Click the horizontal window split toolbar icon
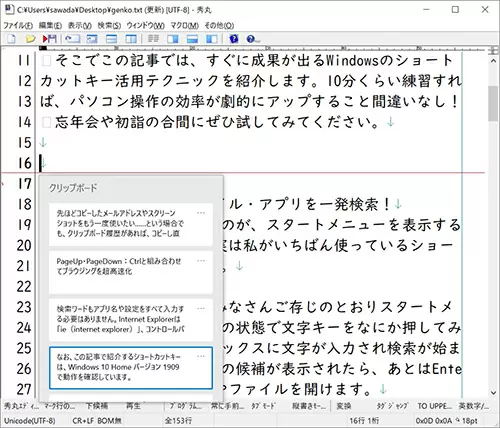500x428 pixels. pos(111,39)
